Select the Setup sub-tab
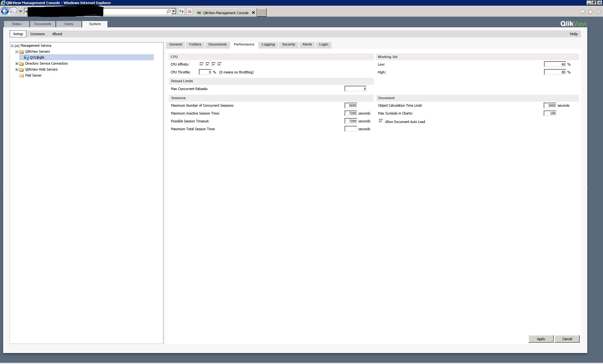This screenshot has height=364, width=603. (x=18, y=34)
